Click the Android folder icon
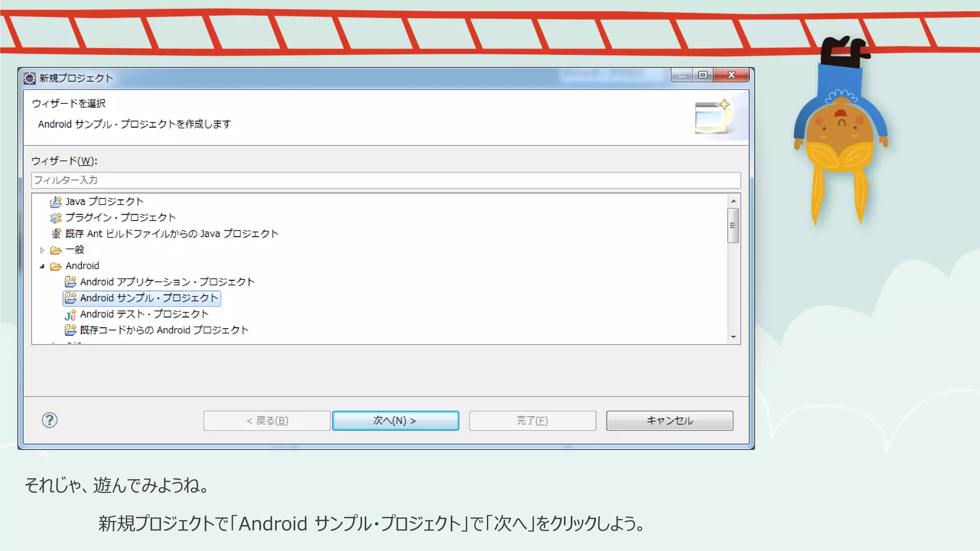Image resolution: width=980 pixels, height=551 pixels. 56,266
